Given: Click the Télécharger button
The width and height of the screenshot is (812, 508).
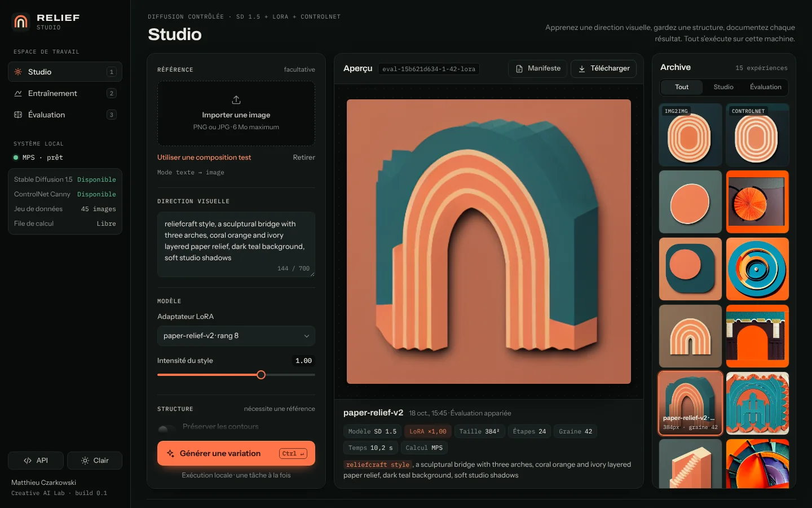Looking at the screenshot, I should 604,69.
